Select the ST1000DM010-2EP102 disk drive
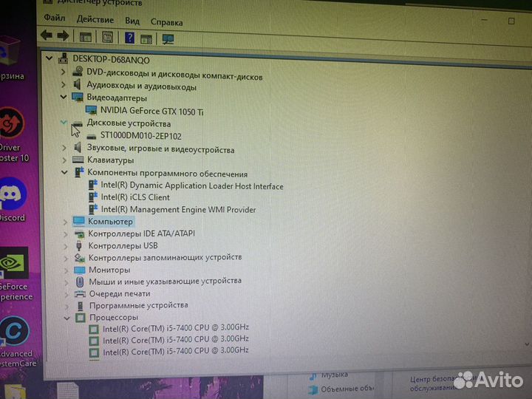Image resolution: width=532 pixels, height=399 pixels. [x=140, y=136]
